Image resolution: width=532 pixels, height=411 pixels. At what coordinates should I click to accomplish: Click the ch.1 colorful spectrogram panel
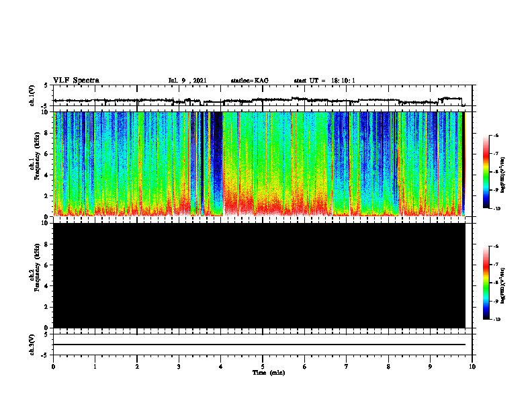click(x=259, y=164)
